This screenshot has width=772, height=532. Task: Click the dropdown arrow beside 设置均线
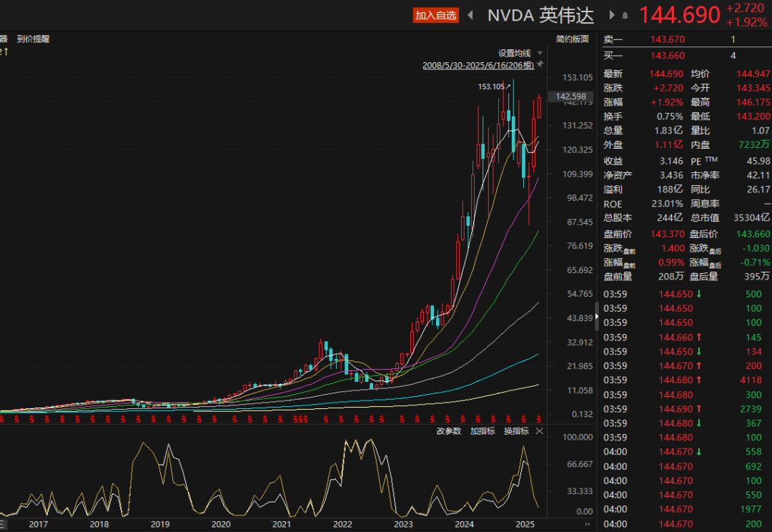(540, 53)
